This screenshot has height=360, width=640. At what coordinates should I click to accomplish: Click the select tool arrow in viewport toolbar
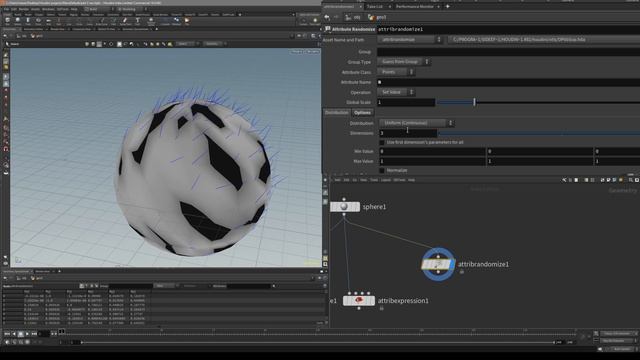(7, 44)
